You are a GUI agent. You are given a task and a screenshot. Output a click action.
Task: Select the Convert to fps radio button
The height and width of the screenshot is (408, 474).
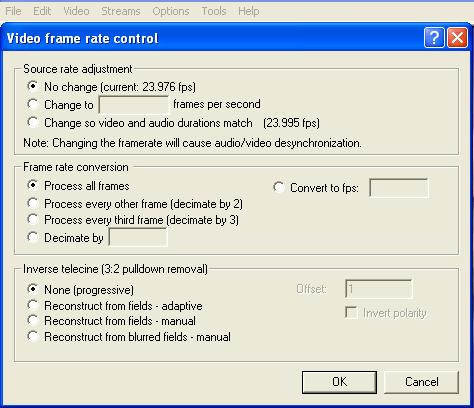pos(279,187)
